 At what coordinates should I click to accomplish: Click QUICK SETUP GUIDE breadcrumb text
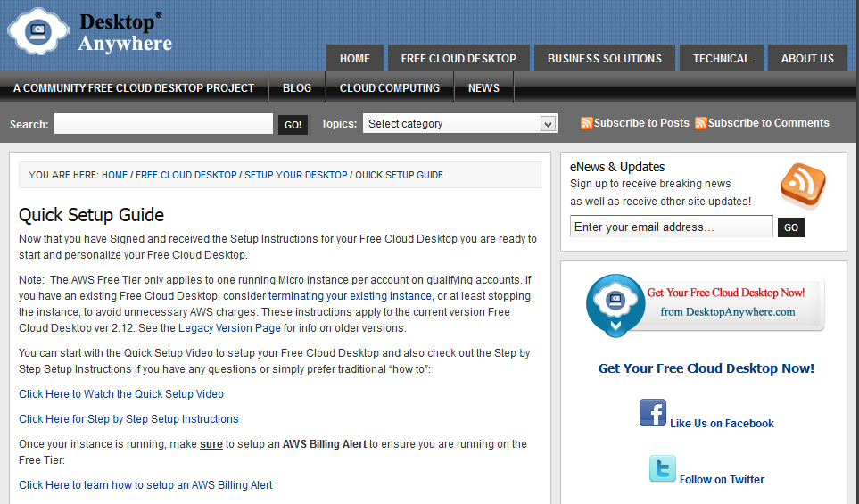coord(399,176)
